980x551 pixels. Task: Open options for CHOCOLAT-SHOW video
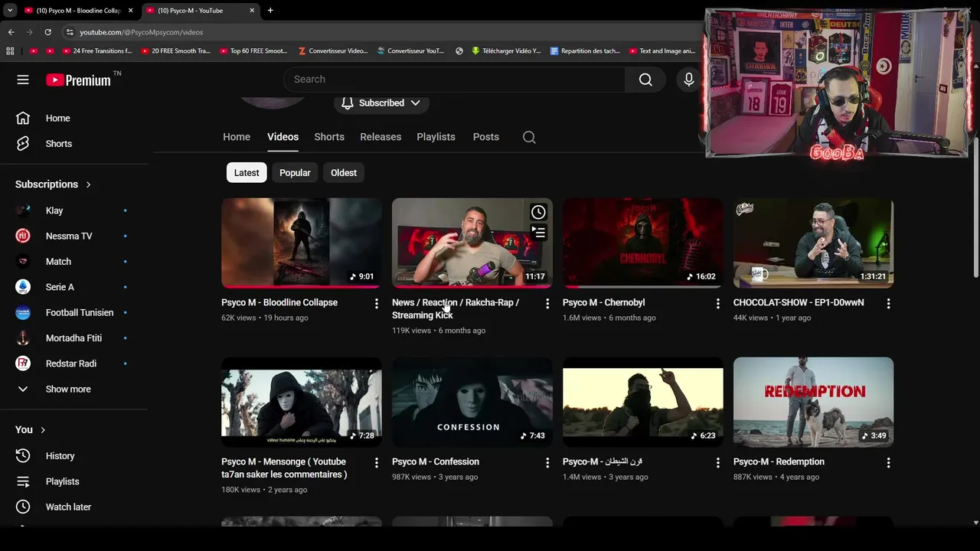[888, 304]
